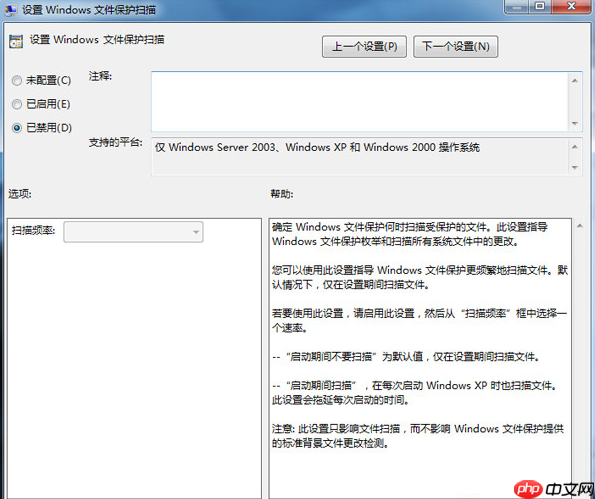
Task: Click the help paragraph beginning 您可以使用此设置
Action: point(420,277)
